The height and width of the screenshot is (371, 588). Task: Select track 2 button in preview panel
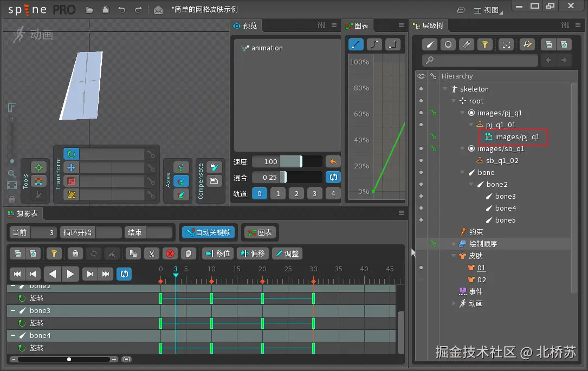click(296, 193)
